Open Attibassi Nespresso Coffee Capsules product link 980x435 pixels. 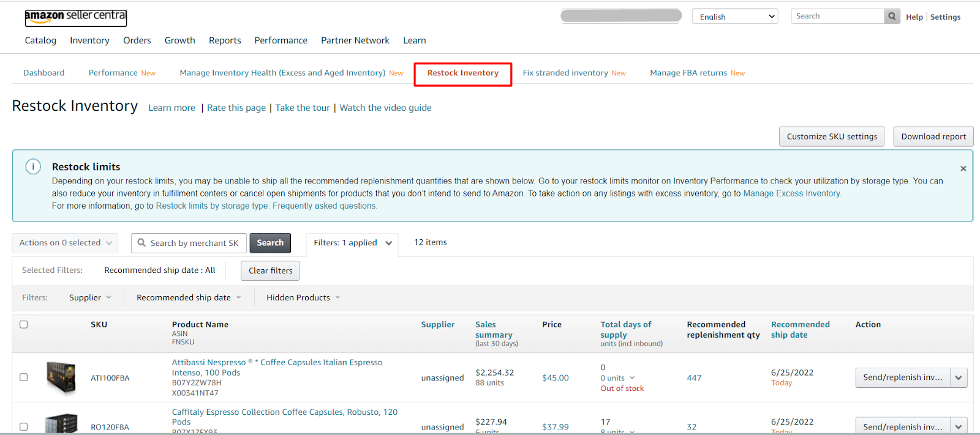[277, 368]
